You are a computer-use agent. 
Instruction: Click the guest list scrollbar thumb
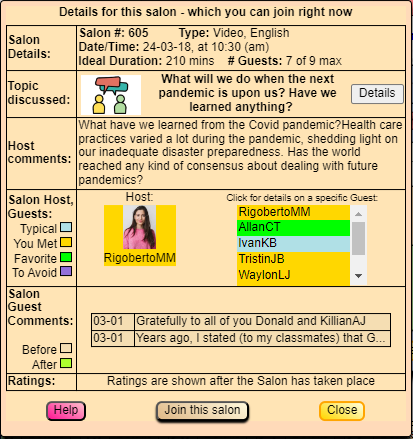[358, 239]
